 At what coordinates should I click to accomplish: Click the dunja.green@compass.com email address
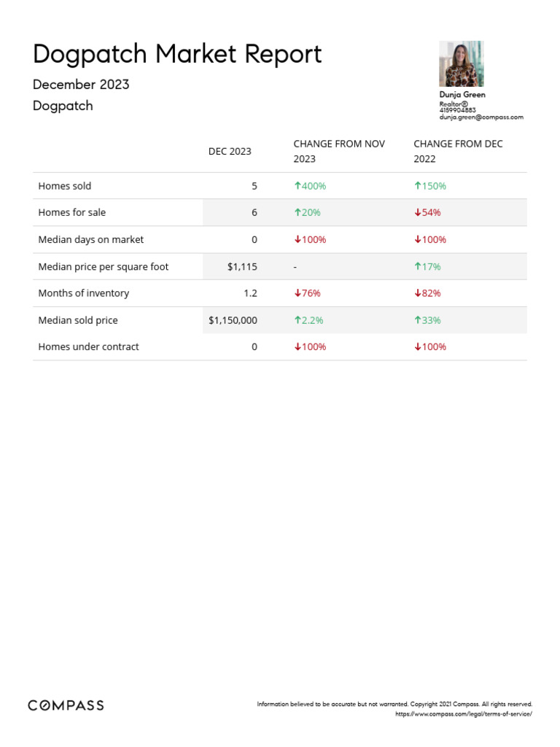point(481,117)
